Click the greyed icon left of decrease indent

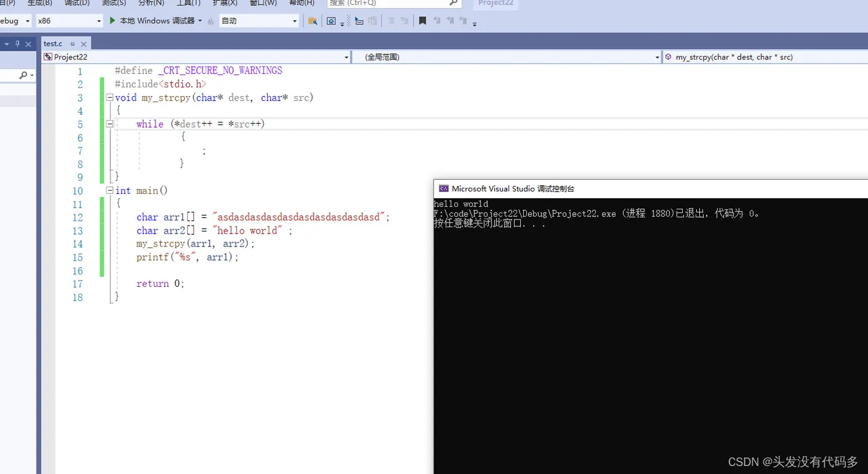[373, 21]
